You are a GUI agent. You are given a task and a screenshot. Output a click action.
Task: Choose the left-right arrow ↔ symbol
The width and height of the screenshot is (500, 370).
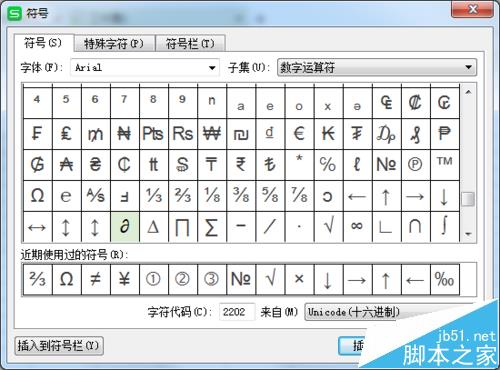[x=38, y=227]
